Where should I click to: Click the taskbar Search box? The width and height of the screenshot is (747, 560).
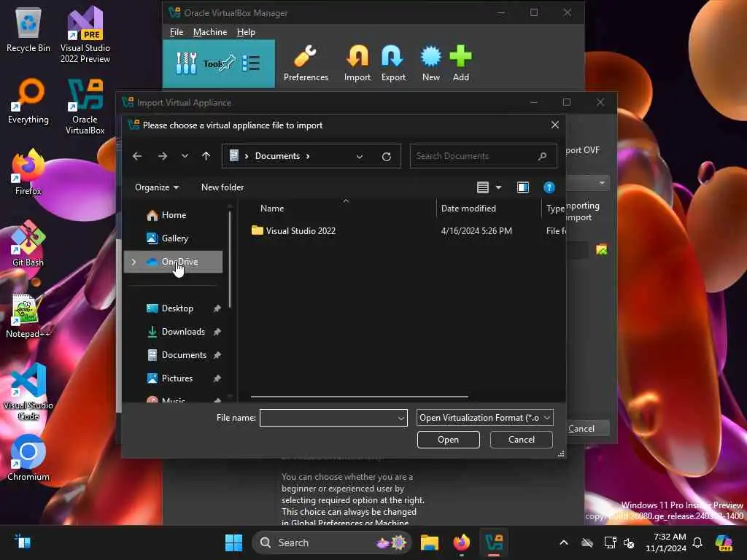click(x=330, y=542)
